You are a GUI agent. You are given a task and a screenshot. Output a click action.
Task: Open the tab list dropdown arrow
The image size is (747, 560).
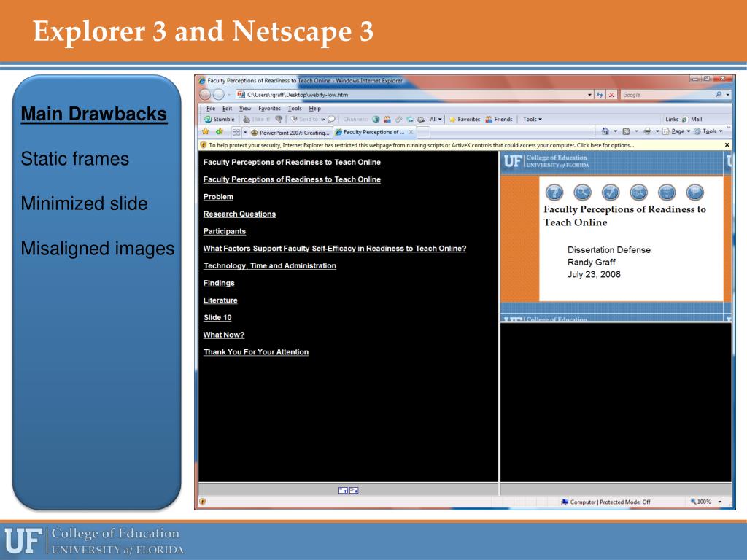(x=245, y=132)
